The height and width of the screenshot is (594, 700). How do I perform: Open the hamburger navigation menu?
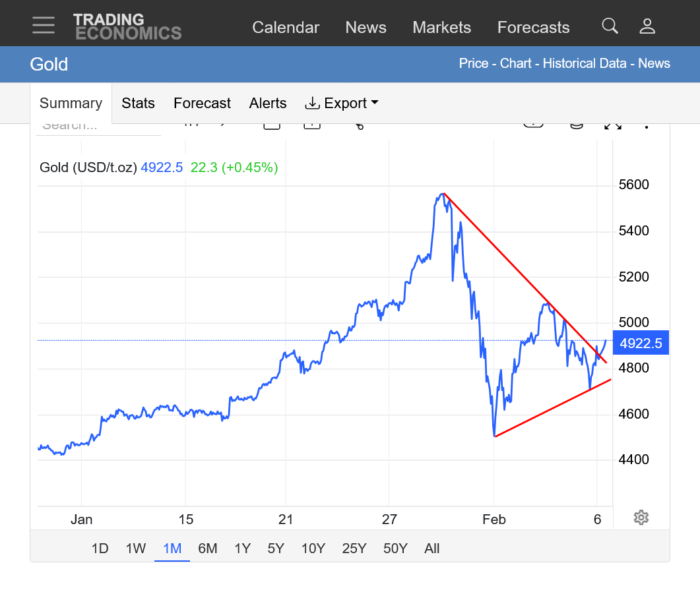[44, 25]
